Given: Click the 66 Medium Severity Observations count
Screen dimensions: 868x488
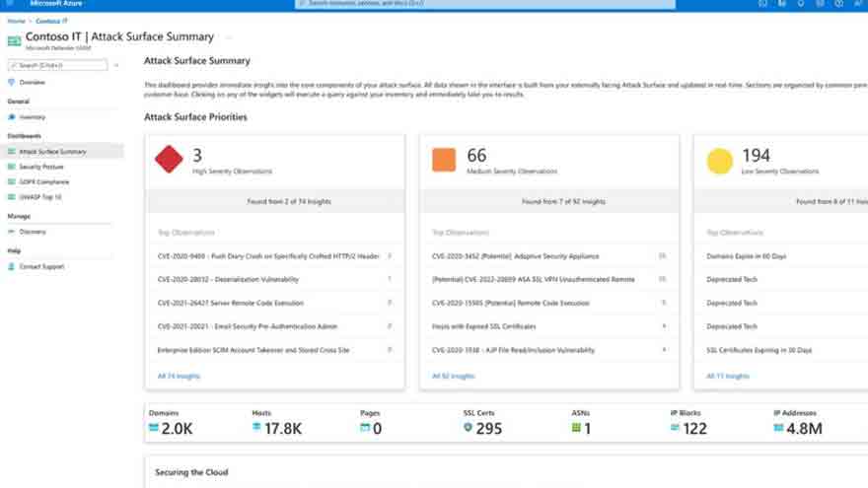Looking at the screenshot, I should (x=476, y=156).
